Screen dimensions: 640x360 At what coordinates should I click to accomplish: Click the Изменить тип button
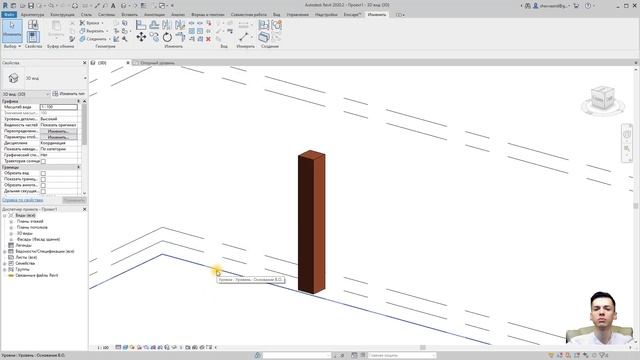point(69,94)
